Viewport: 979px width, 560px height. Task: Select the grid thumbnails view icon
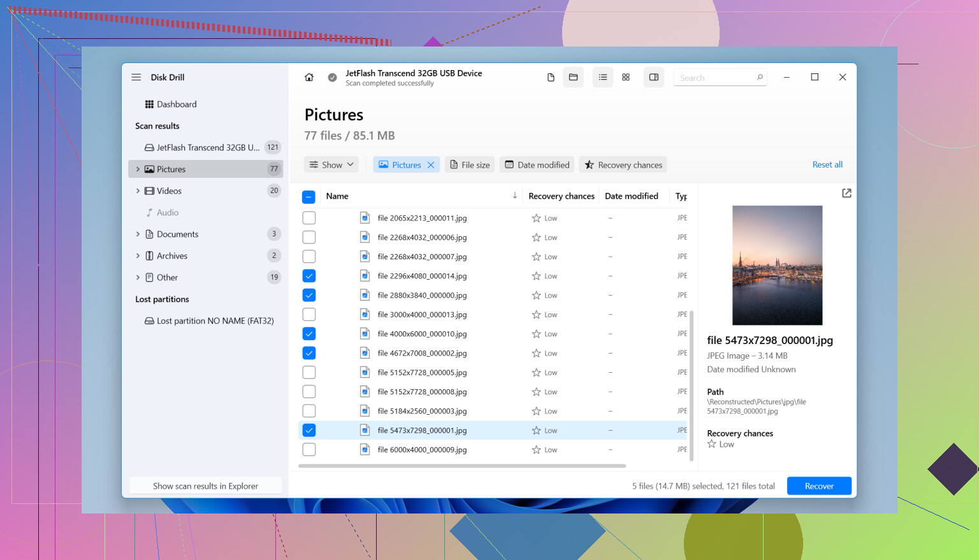pyautogui.click(x=626, y=77)
